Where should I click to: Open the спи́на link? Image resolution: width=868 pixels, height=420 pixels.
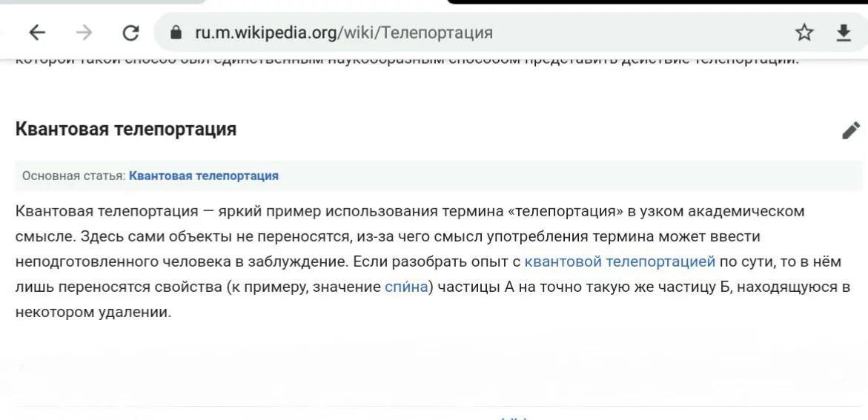[x=406, y=287]
